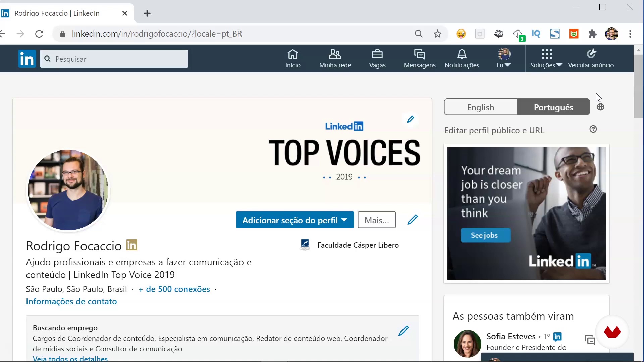Open Minha rede network page
This screenshot has height=362, width=644.
point(335,59)
